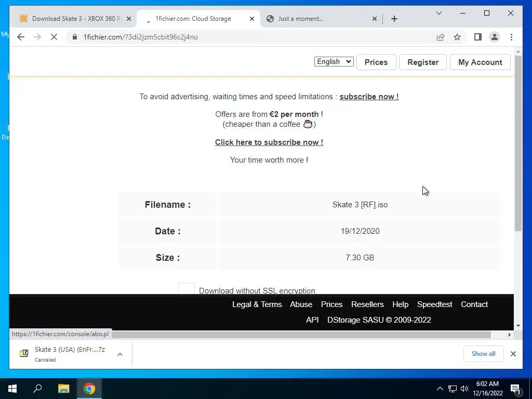Open the English language dropdown

[x=334, y=61]
